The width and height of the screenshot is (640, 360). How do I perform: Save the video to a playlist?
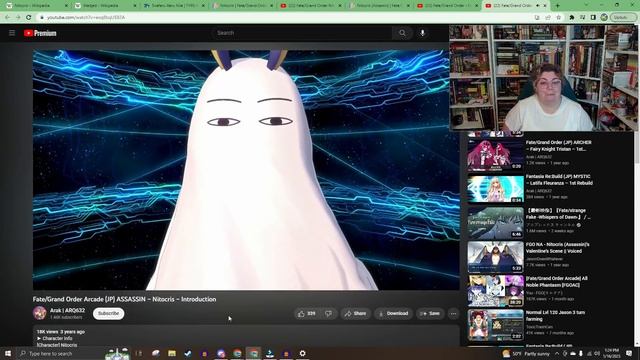430,313
